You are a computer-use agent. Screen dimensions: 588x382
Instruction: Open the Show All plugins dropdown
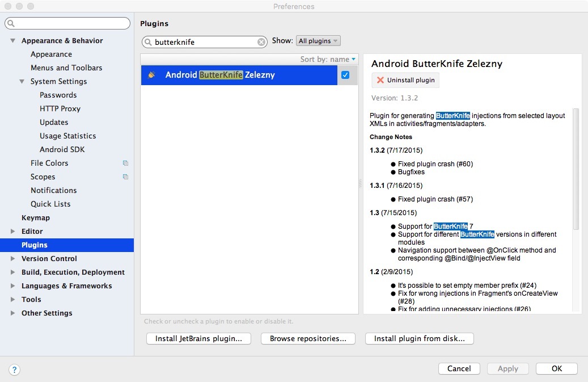coord(318,41)
